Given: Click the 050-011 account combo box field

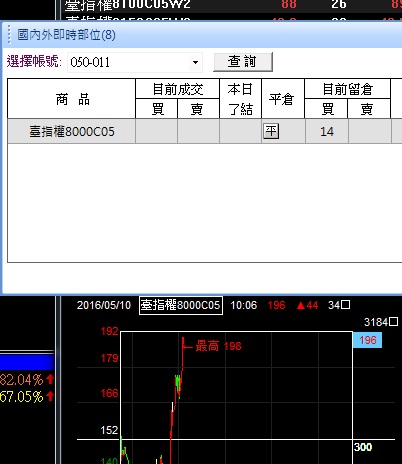Looking at the screenshot, I should coord(135,62).
